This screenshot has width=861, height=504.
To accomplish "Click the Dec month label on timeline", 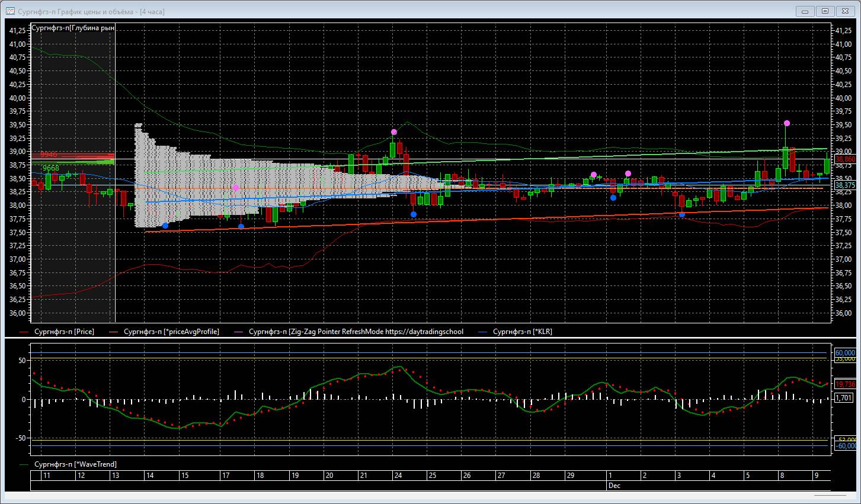I will [614, 486].
